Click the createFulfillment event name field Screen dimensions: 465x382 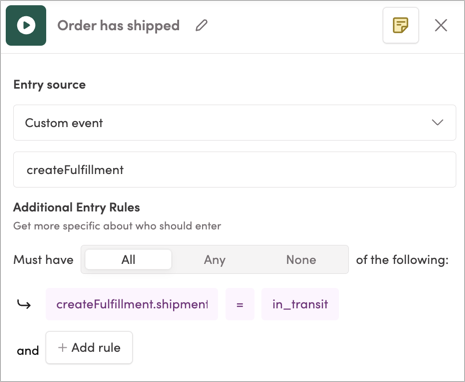tap(235, 170)
